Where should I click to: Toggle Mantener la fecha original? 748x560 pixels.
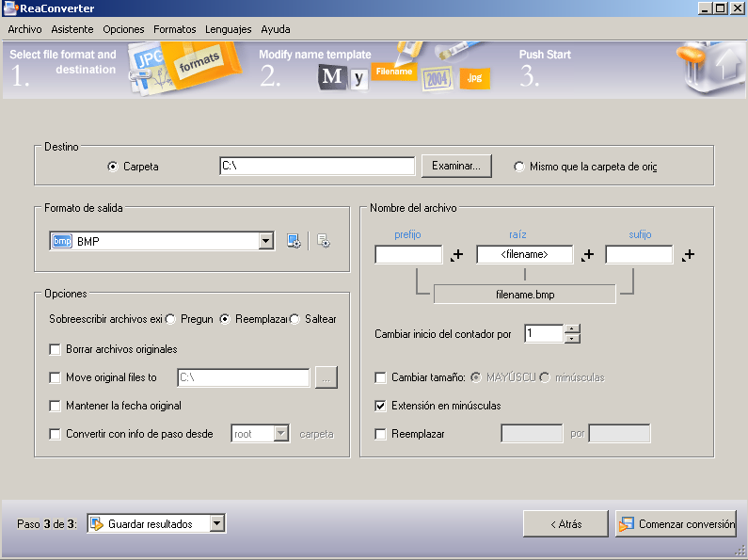[55, 406]
